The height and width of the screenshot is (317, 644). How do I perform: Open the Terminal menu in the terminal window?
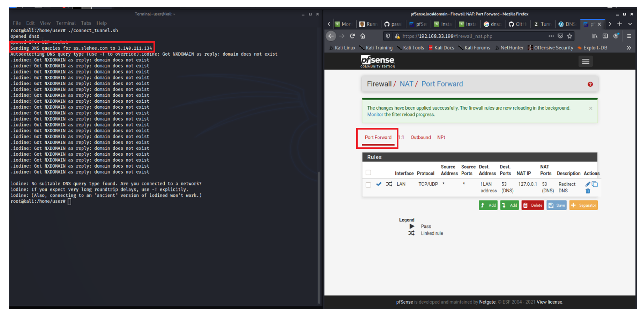[65, 23]
